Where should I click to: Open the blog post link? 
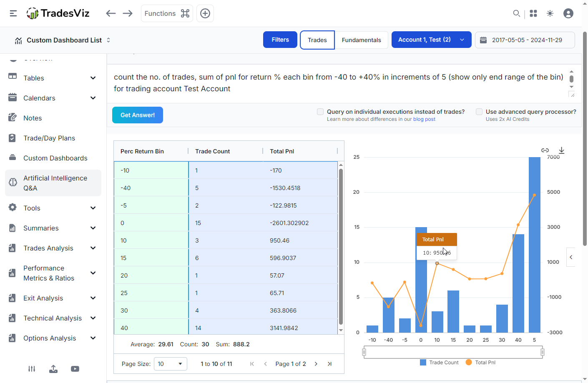424,119
